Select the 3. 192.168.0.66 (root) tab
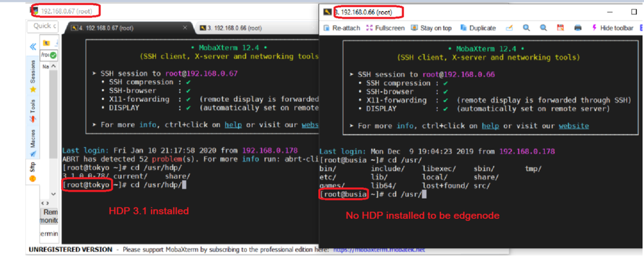Screen dimensions: 644x277 coord(257,28)
